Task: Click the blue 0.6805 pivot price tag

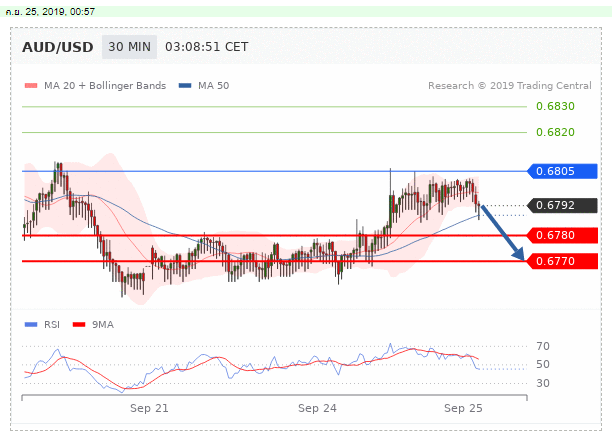Action: coord(562,171)
